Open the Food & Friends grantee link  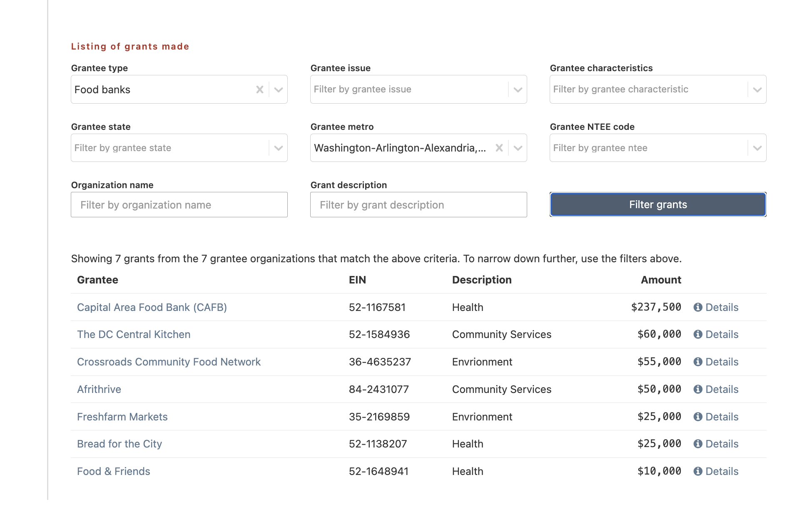(x=114, y=471)
